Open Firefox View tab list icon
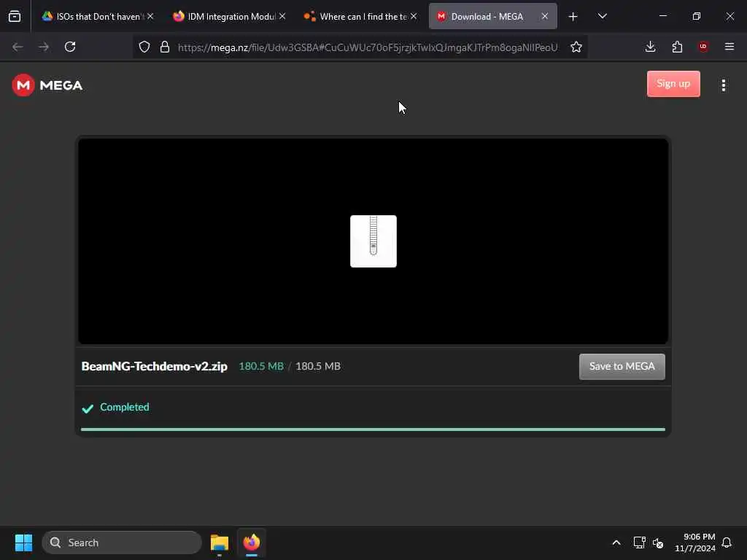747x560 pixels. coord(15,16)
